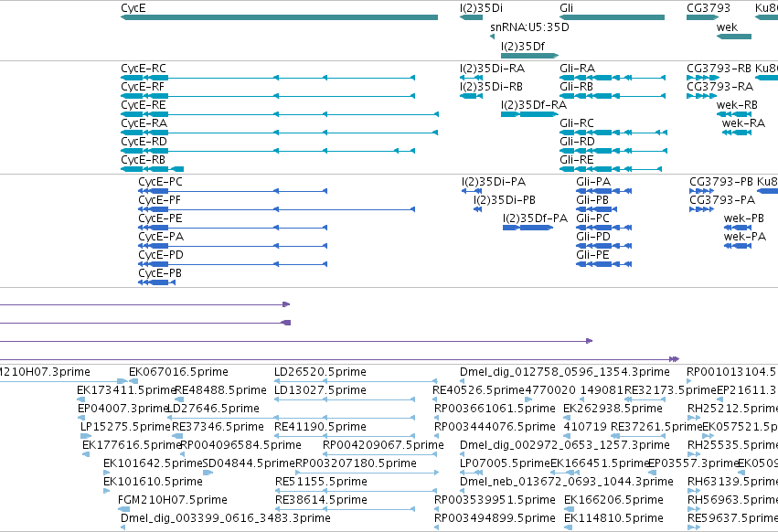
Task: Select the CG3793-PA protein label
Action: pyautogui.click(x=722, y=200)
